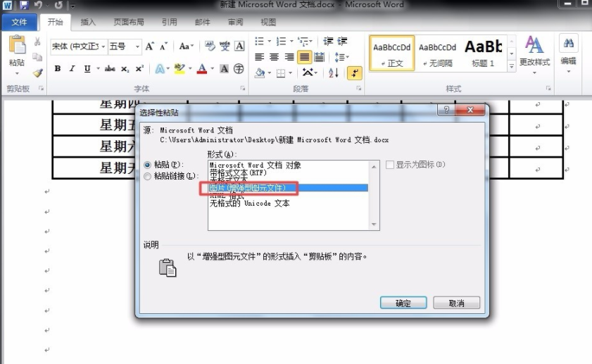Expand the bullets list dropdown arrow
This screenshot has height=364, width=592.
pyautogui.click(x=269, y=41)
